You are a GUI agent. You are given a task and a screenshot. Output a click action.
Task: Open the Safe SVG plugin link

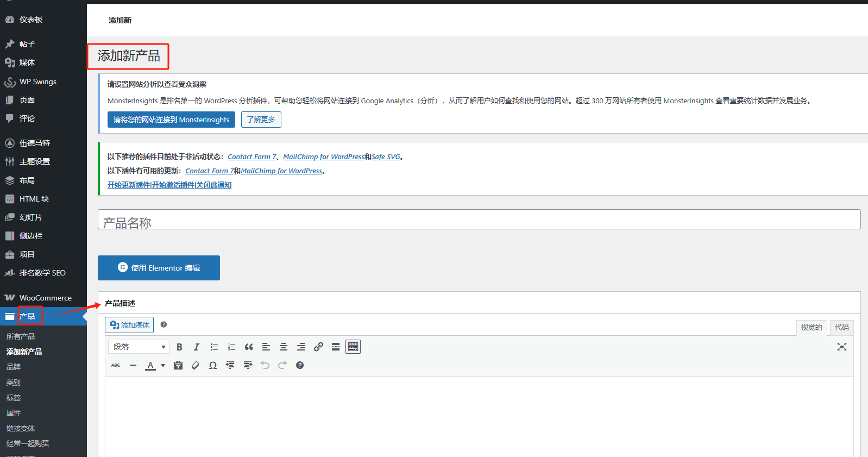pyautogui.click(x=386, y=156)
